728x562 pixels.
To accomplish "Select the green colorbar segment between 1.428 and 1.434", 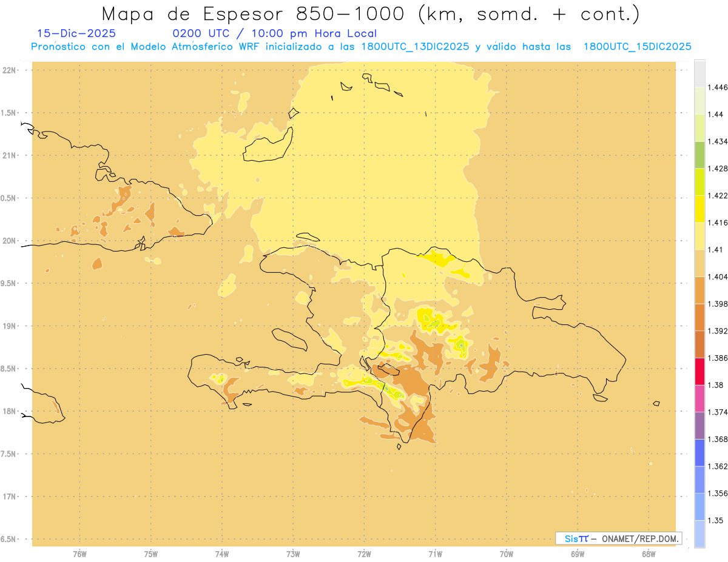I will (699, 155).
